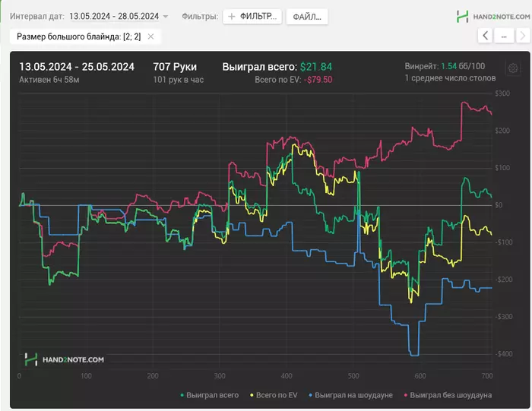Click the Активен 6ч 58м text

(x=49, y=80)
